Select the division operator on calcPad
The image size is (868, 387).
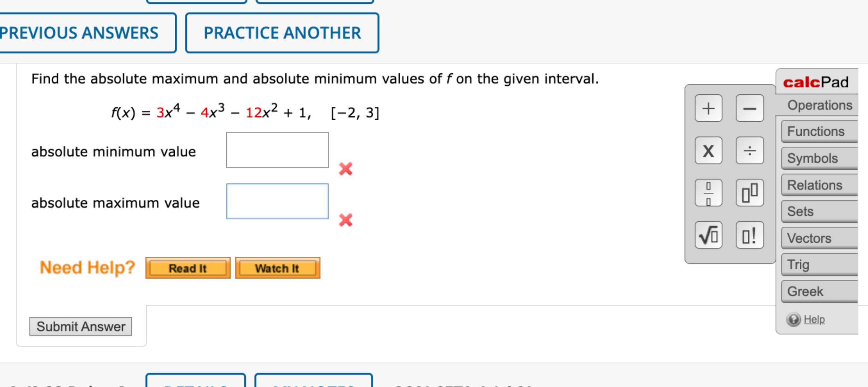coord(750,151)
